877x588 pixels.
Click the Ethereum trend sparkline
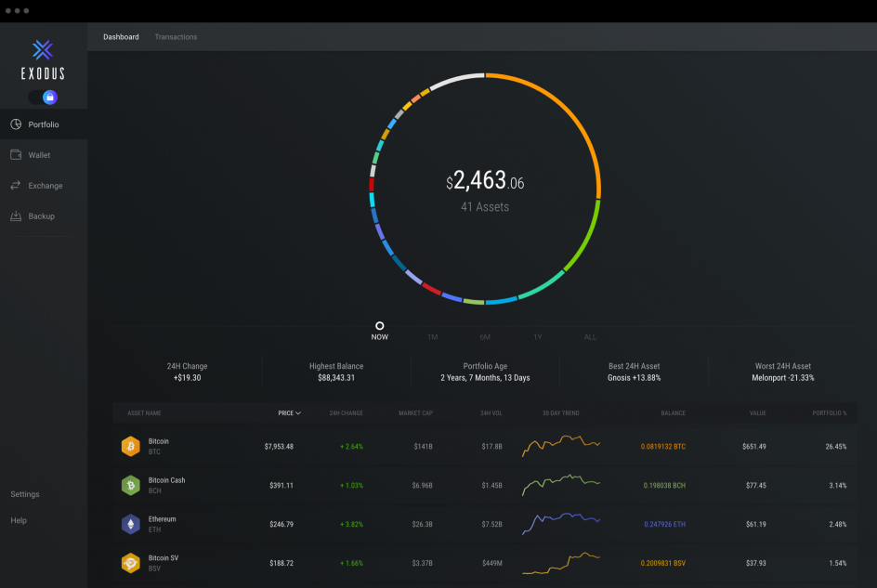coord(561,523)
